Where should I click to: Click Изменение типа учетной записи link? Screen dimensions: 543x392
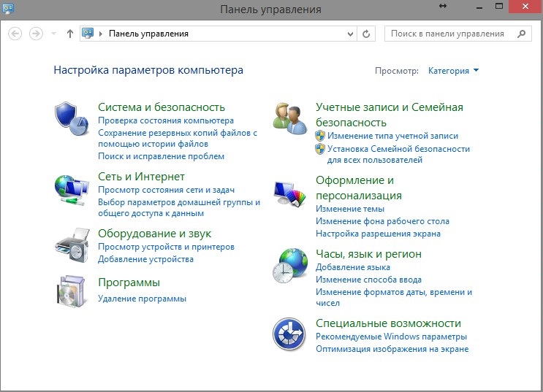(392, 136)
